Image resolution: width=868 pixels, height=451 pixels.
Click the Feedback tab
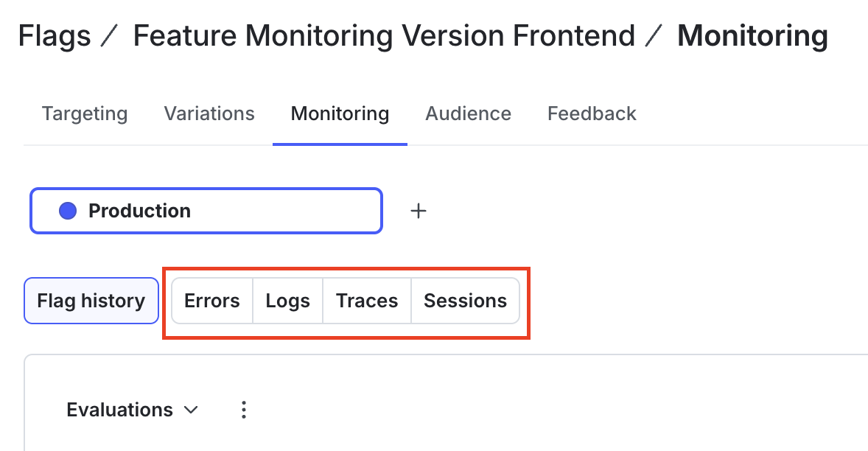[592, 113]
